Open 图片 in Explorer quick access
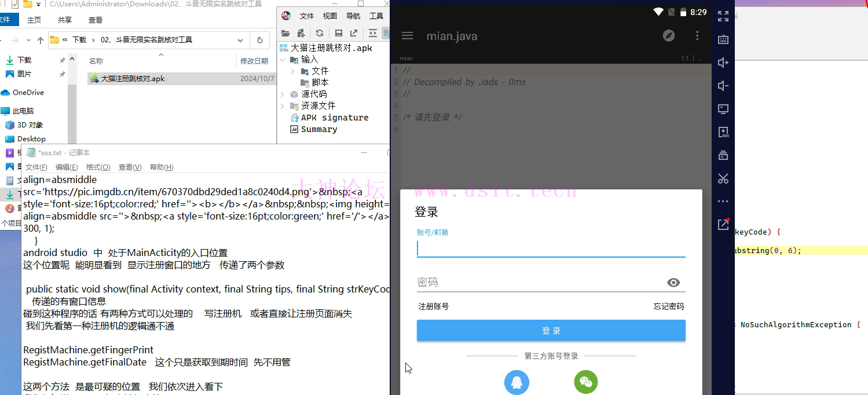This screenshot has width=868, height=395. click(24, 74)
